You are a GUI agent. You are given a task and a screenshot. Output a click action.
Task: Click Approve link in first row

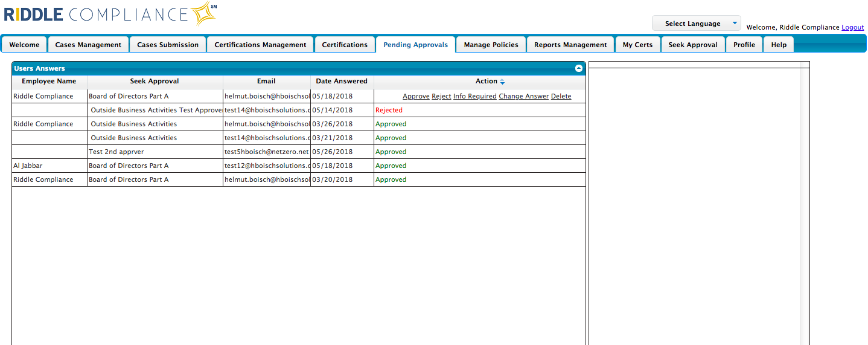pyautogui.click(x=416, y=96)
